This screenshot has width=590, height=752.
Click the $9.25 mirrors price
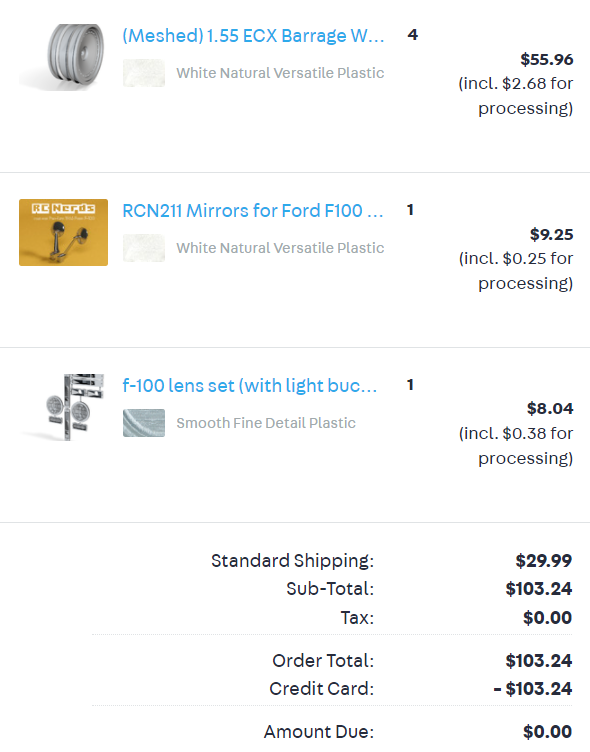552,235
